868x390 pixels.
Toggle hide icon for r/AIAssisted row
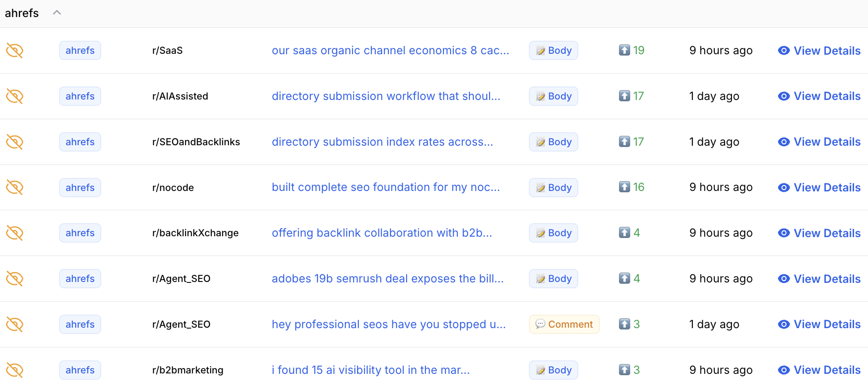pyautogui.click(x=14, y=96)
